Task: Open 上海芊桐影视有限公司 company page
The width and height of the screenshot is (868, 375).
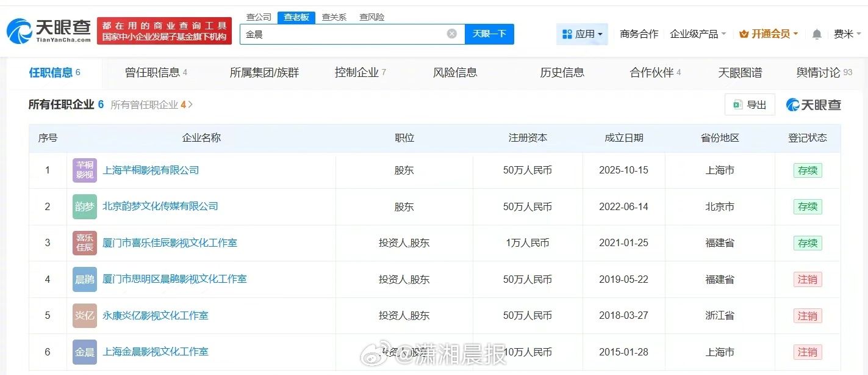Action: click(x=151, y=170)
